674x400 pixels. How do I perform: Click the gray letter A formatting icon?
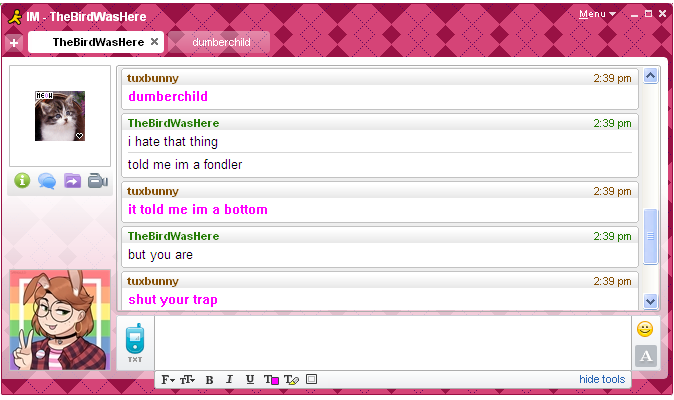coord(645,356)
